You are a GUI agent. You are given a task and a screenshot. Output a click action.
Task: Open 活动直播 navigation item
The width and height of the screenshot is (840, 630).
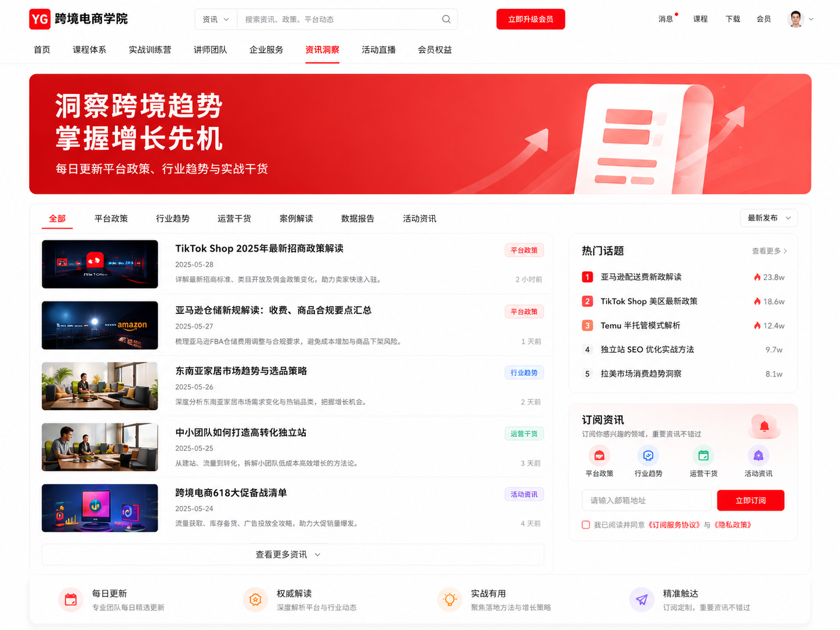[378, 50]
